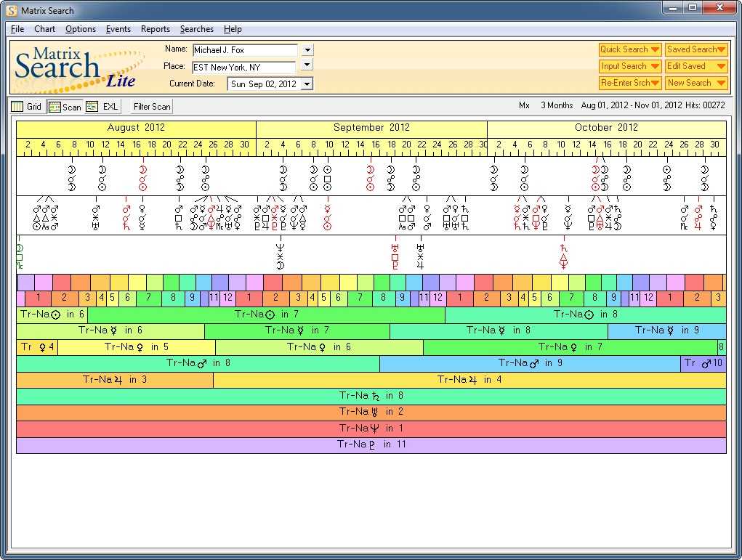The height and width of the screenshot is (560, 742).
Task: Open the Re-Enter Srch dropdown
Action: [x=630, y=83]
